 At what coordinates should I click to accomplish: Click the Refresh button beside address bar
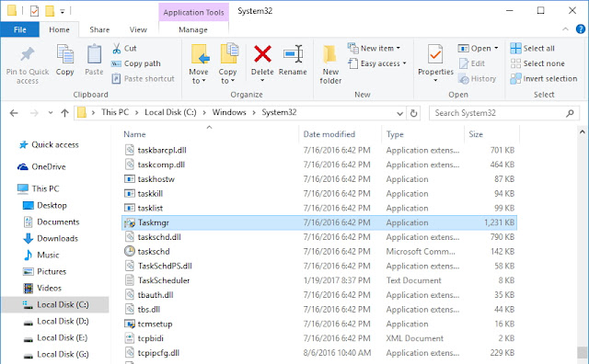(413, 113)
